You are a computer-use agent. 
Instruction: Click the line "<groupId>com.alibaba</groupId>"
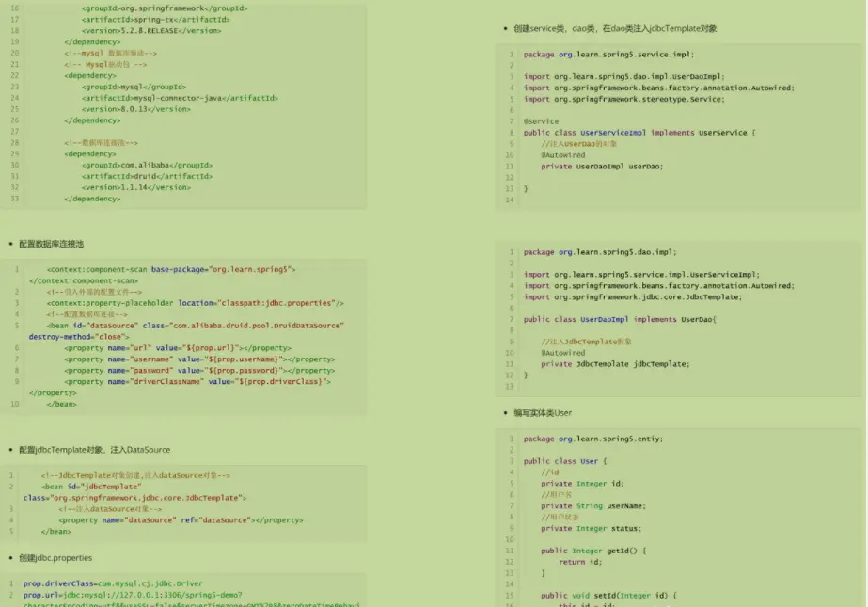(x=148, y=165)
